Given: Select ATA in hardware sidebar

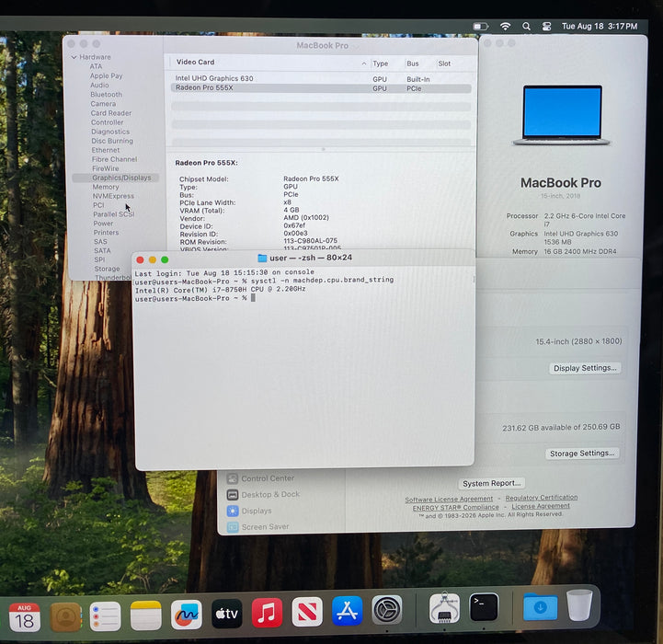Looking at the screenshot, I should (96, 66).
